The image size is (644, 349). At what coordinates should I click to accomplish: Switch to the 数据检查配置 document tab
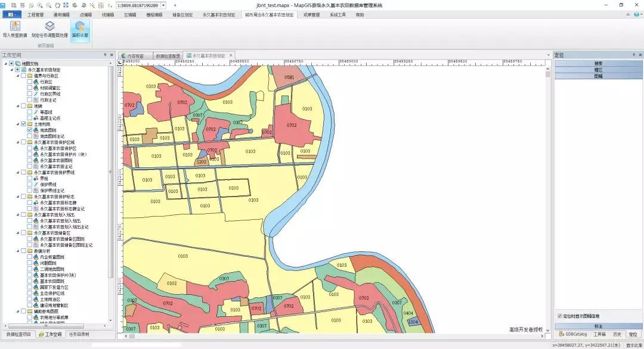point(166,55)
